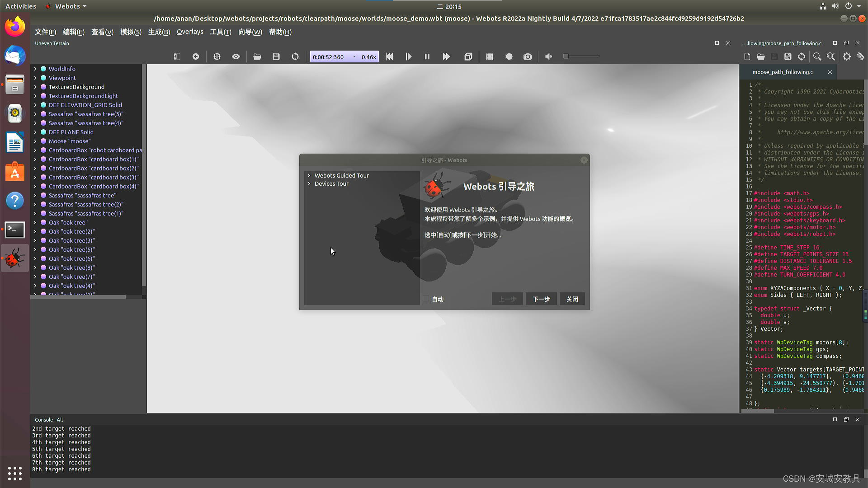Click 关闭 (Close) button in tour dialog
The height and width of the screenshot is (488, 868).
point(572,299)
